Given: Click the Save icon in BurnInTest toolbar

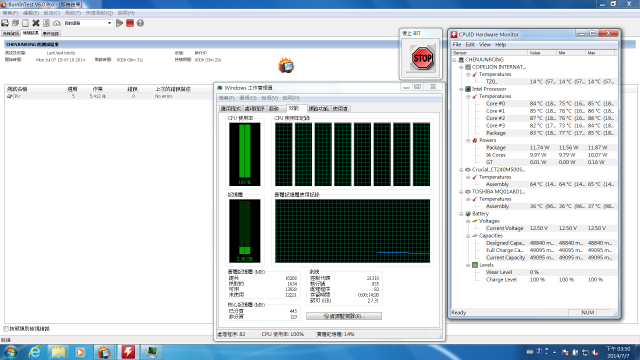Looking at the screenshot, I should tap(5, 23).
